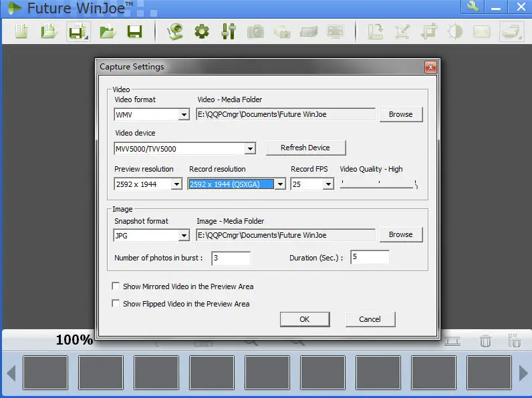The image size is (532, 398).
Task: Open the Video format WMV dropdown
Action: 184,115
